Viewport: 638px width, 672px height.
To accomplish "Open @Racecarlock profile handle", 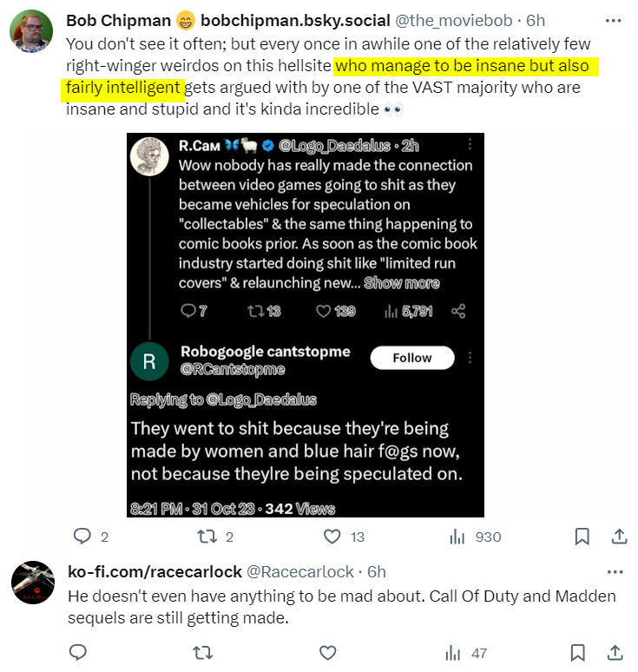I will click(301, 572).
